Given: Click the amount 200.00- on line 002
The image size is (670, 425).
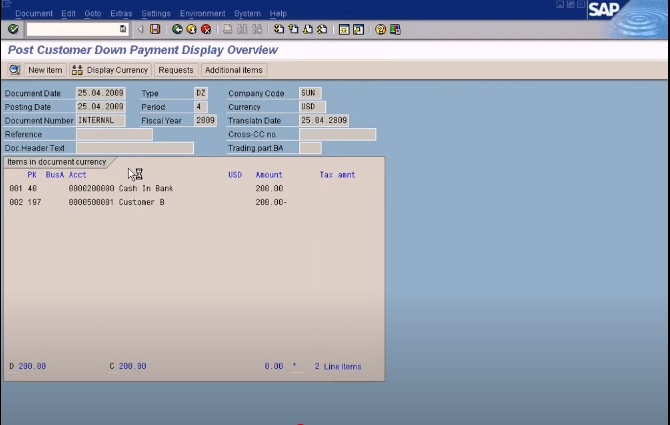Looking at the screenshot, I should point(271,202).
